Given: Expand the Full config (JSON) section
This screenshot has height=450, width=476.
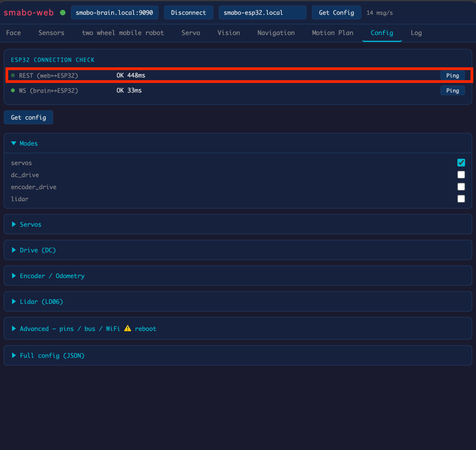Looking at the screenshot, I should pyautogui.click(x=238, y=356).
